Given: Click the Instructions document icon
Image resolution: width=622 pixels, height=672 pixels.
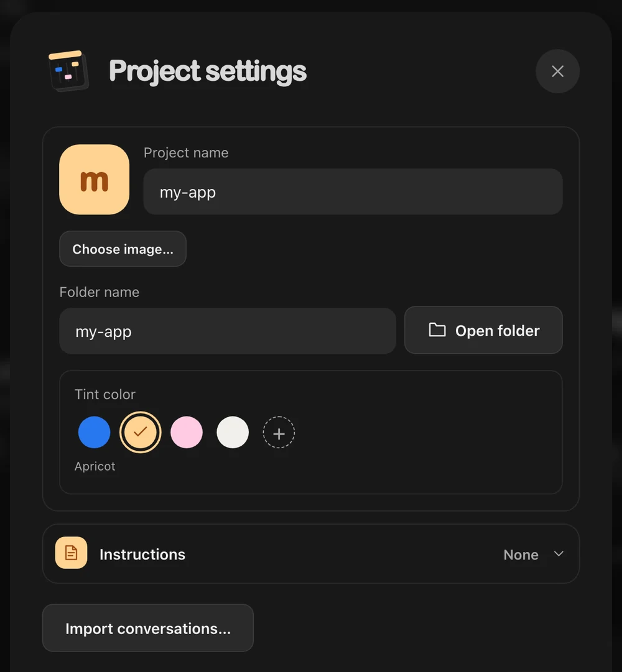Looking at the screenshot, I should (71, 553).
